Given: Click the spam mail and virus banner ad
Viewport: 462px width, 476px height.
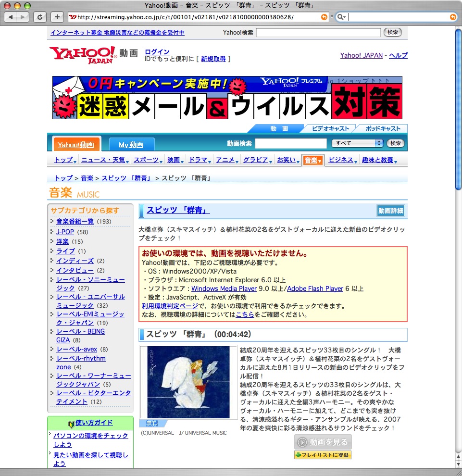Looking at the screenshot, I should (x=227, y=98).
